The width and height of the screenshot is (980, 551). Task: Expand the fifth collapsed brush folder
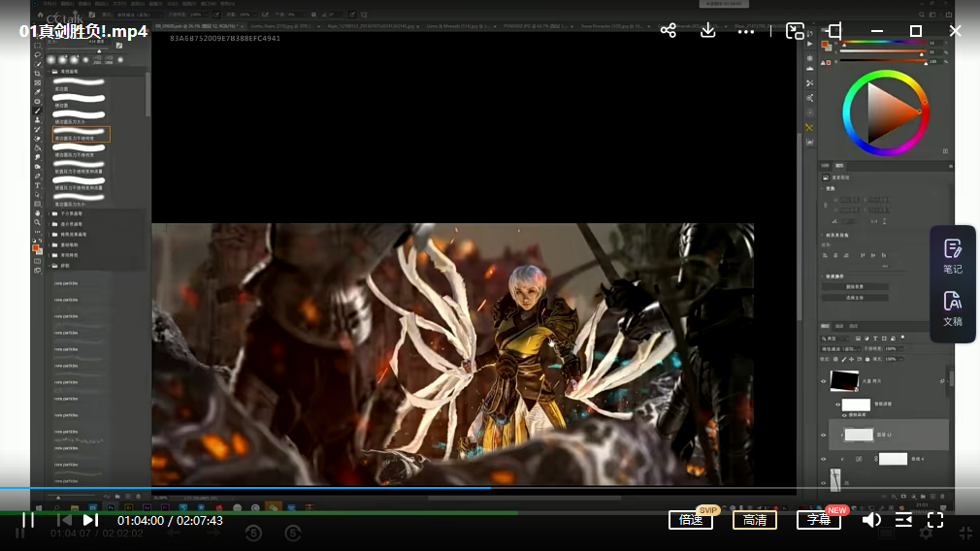50,255
